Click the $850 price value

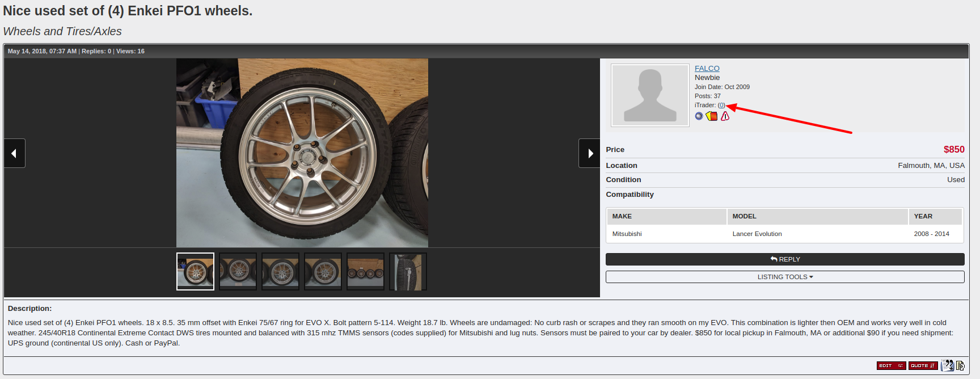[x=954, y=149]
